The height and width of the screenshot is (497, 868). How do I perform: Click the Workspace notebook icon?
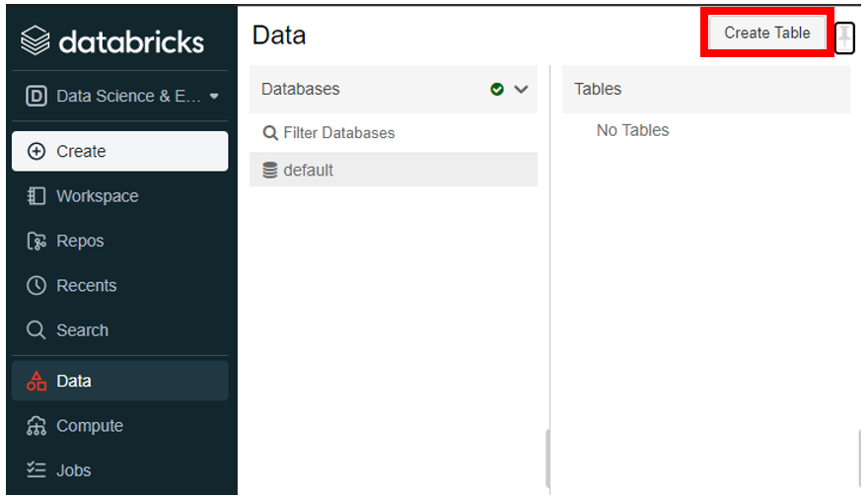click(36, 196)
